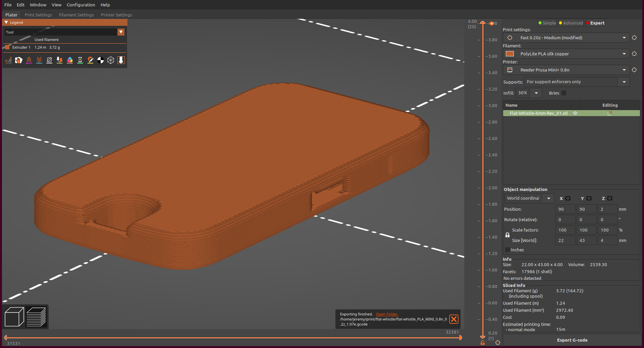The image size is (644, 348).
Task: Select the layered view thumbnail bottom left
Action: [x=36, y=316]
